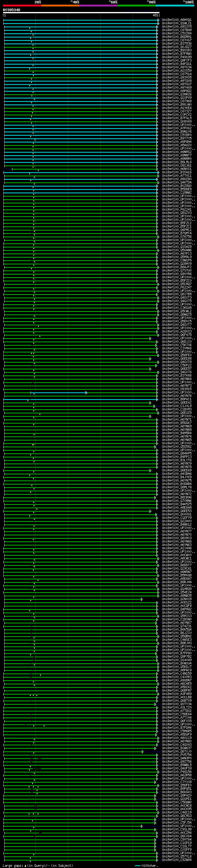Open hit UniRef100_A9T469

click(x=177, y=88)
